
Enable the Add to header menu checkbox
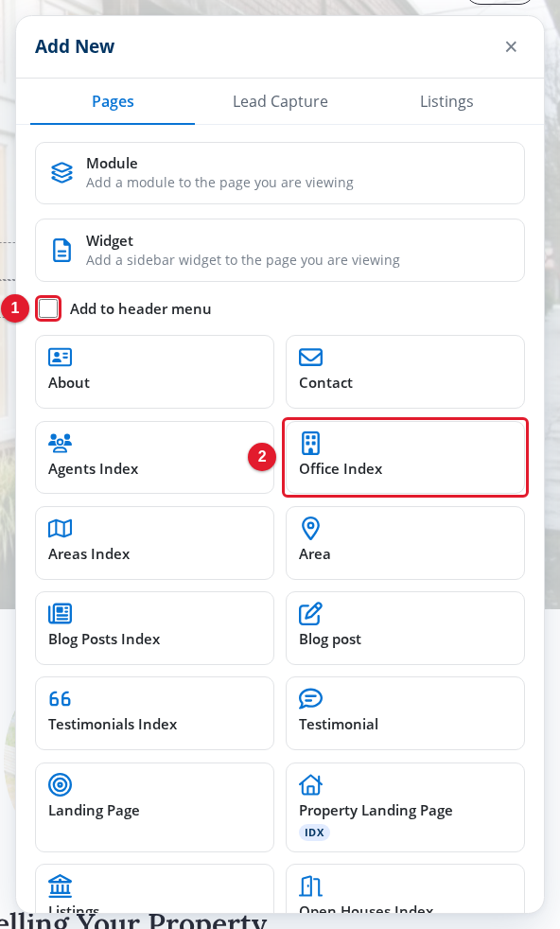48,308
